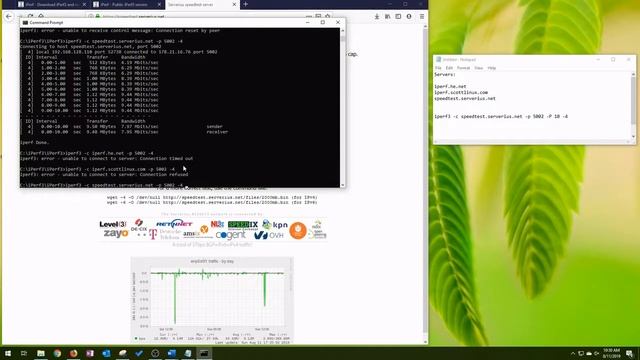Open Word from the taskbar
Viewport: 640px width, 360px height.
[171, 353]
